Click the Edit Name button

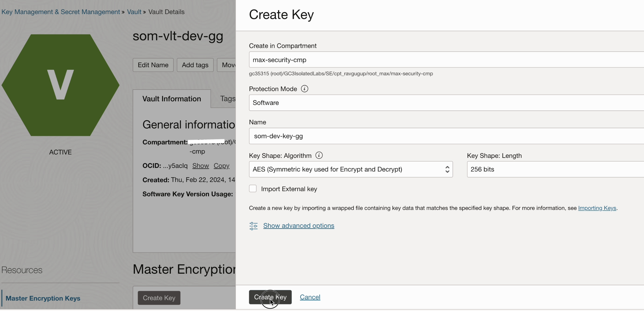point(153,65)
